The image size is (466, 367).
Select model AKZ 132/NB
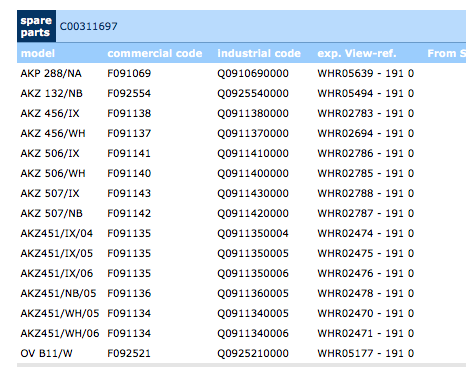tap(52, 93)
